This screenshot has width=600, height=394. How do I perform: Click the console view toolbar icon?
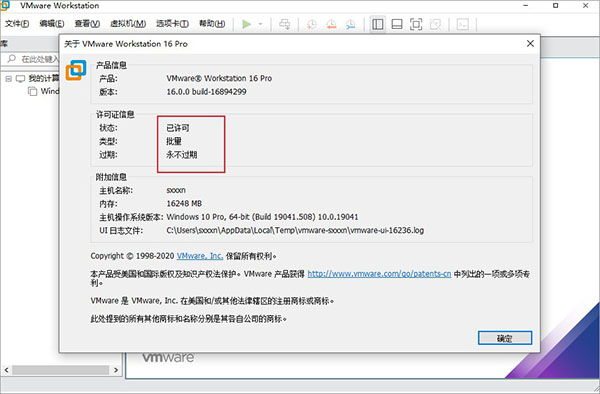[x=463, y=24]
